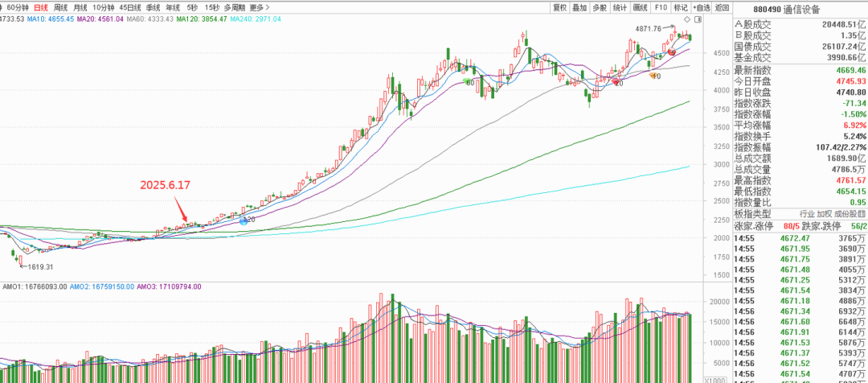868x383 pixels.
Task: Switch to the 45日线 period
Action: (x=130, y=8)
